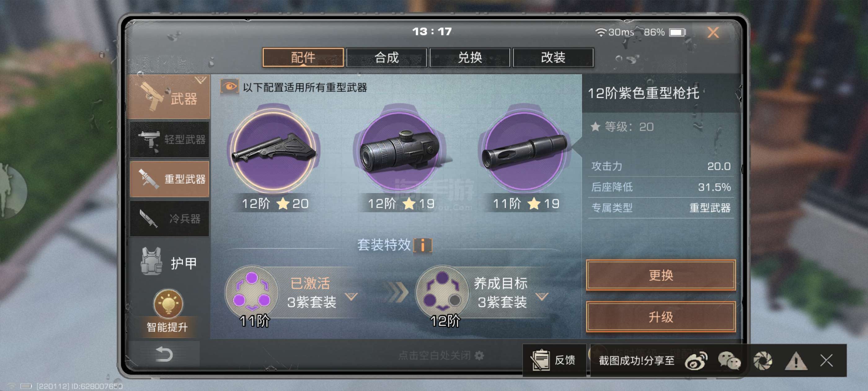Collapse the 武器 category expander
Screen dimensions: 868x391
pos(201,80)
